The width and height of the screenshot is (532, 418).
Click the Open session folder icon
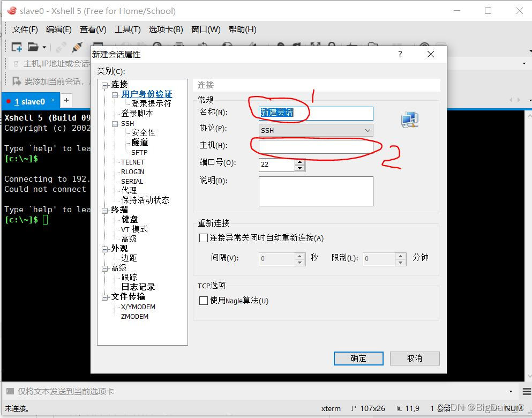tap(33, 47)
